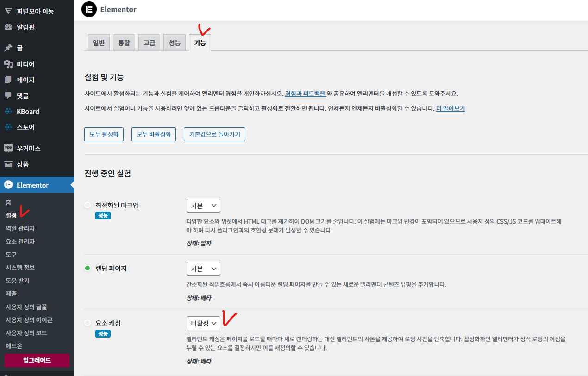
Task: Go to 요소 관리자 submenu
Action: [x=20, y=242]
